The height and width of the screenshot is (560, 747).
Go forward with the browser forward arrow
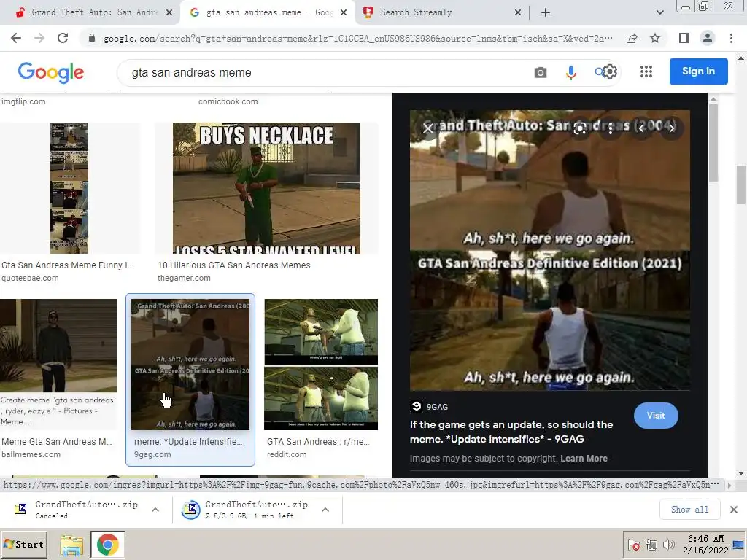point(39,38)
